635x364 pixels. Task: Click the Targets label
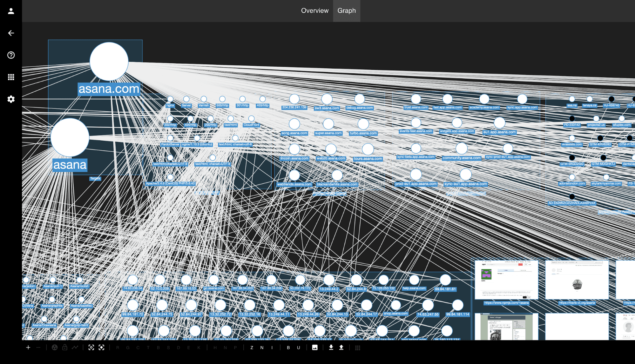[95, 178]
